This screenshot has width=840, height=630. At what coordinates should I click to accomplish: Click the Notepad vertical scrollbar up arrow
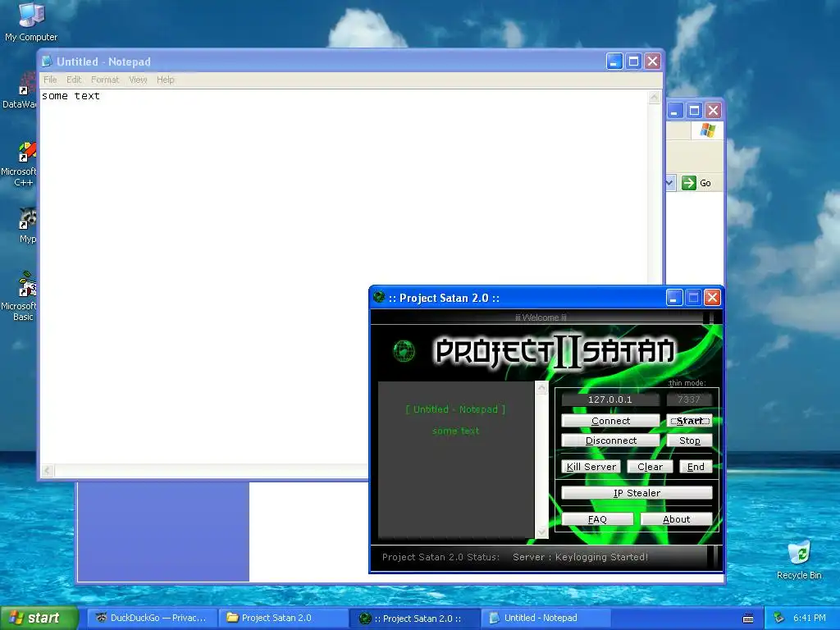tap(654, 97)
